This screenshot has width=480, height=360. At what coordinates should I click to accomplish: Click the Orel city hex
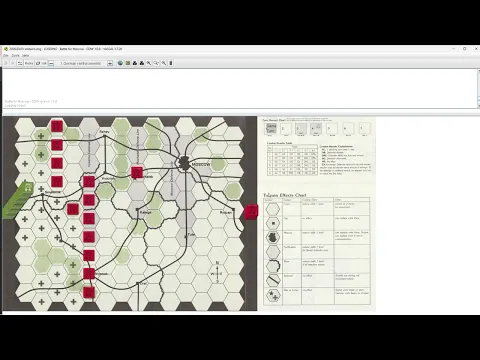click(x=137, y=283)
